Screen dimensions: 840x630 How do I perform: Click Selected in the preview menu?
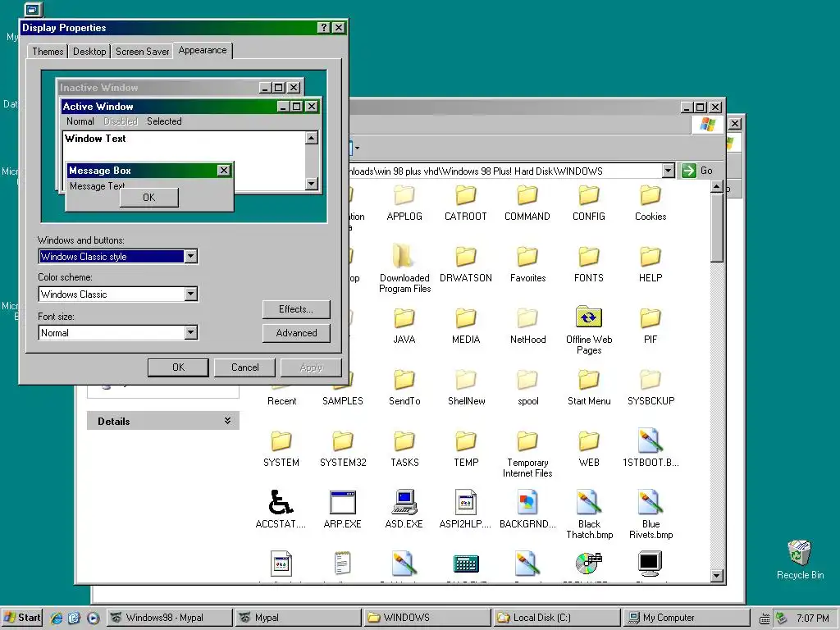[164, 121]
